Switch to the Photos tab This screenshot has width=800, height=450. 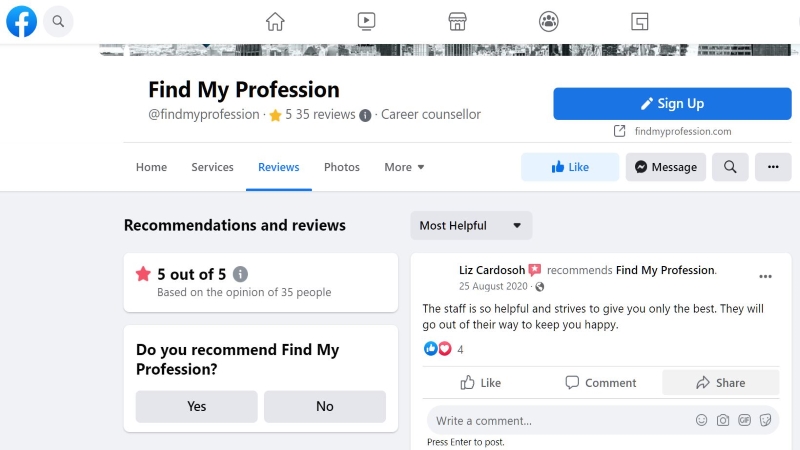[342, 167]
